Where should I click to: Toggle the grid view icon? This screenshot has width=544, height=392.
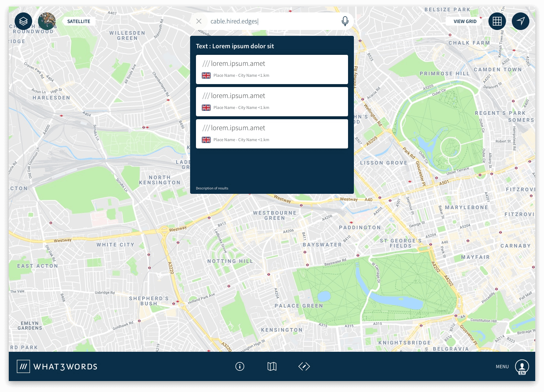point(497,21)
